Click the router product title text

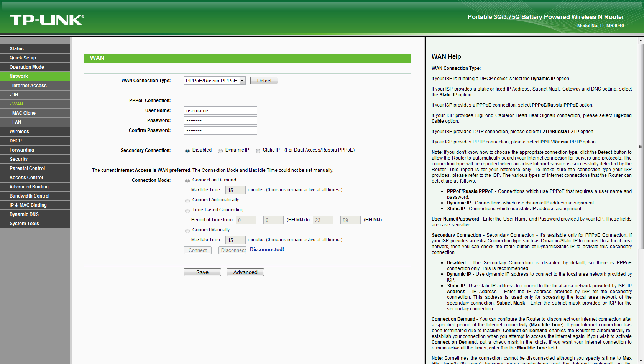coord(545,17)
